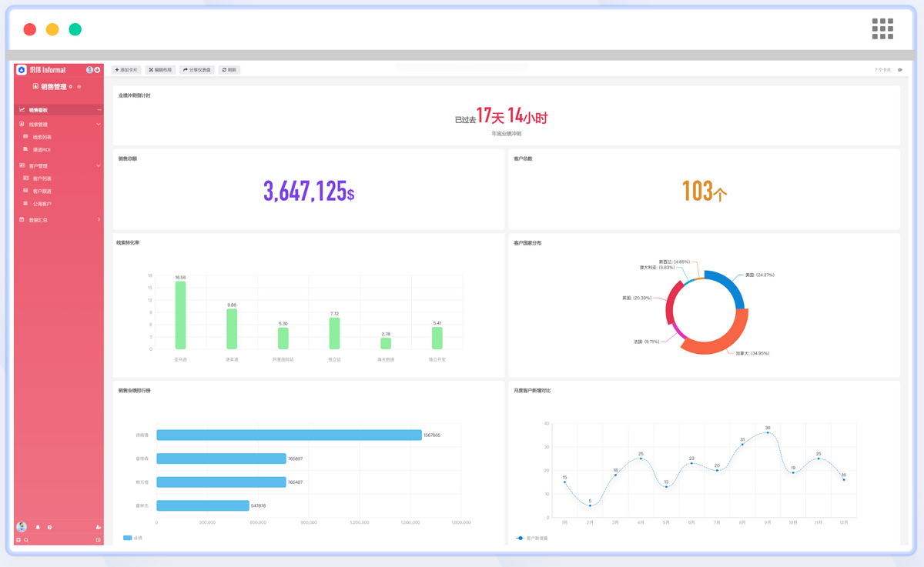Click the green macOS window dot
The height and width of the screenshot is (567, 924).
click(x=75, y=29)
